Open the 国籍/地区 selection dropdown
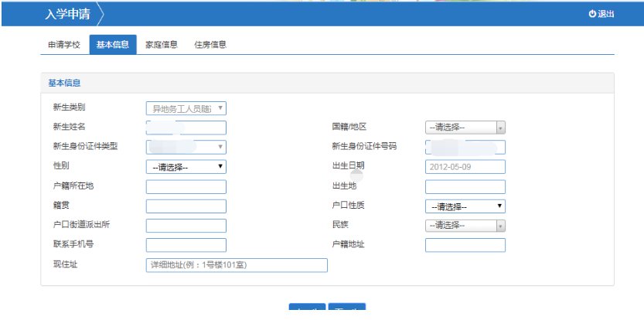This screenshot has width=644, height=320. point(465,128)
